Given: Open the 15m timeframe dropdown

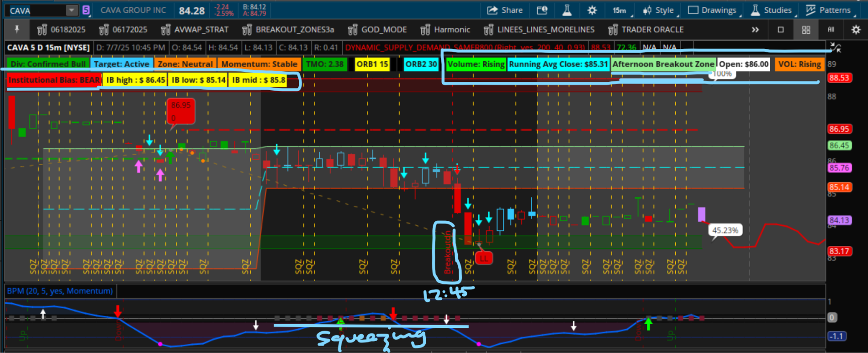Looking at the screenshot, I should pyautogui.click(x=620, y=10).
